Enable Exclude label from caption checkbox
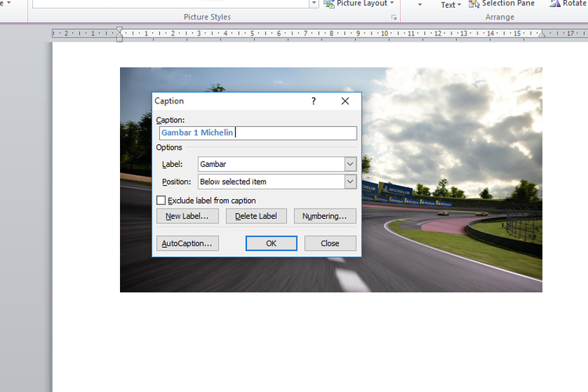This screenshot has width=588, height=392. click(x=161, y=201)
